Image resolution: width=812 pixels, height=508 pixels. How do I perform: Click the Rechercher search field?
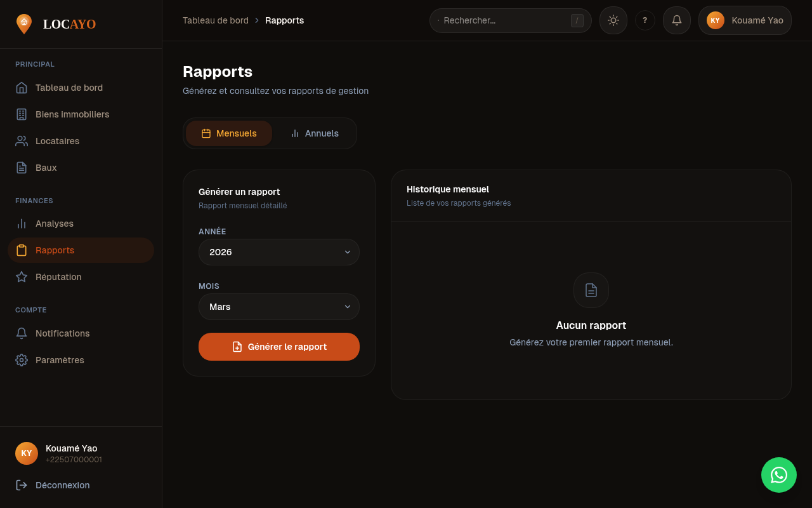click(x=510, y=20)
